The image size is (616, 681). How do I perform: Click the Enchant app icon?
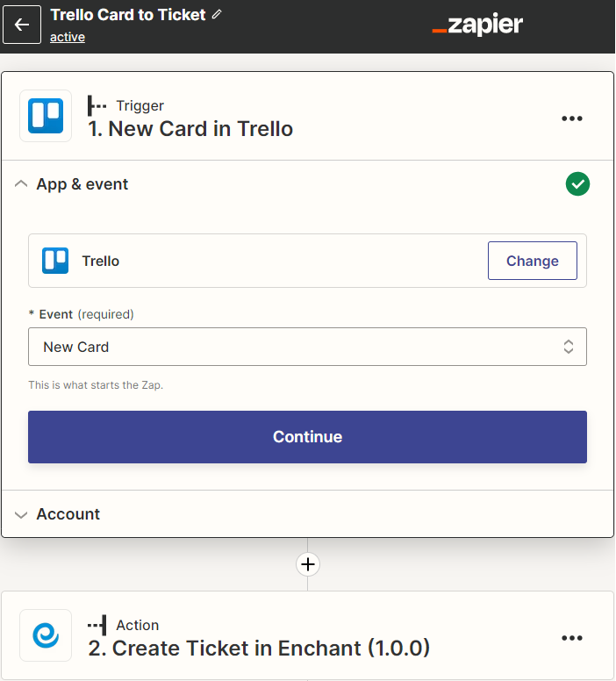(x=46, y=635)
